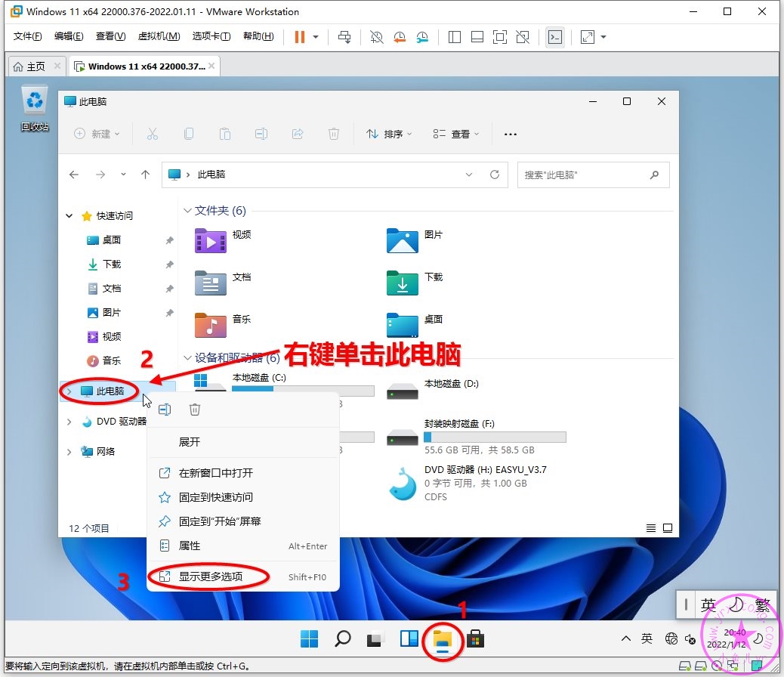Switch to details view in status bar
The width and height of the screenshot is (784, 677).
(651, 528)
